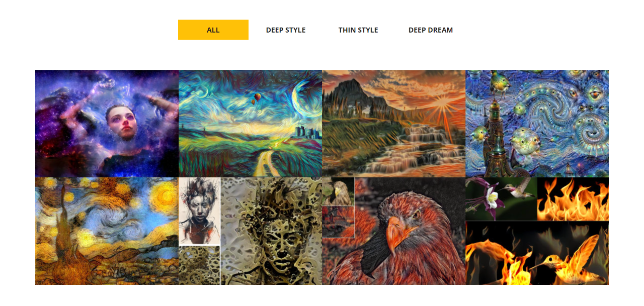Image resolution: width=644 pixels, height=306 pixels.
Task: Open the THIN STYLE category
Action: (358, 30)
